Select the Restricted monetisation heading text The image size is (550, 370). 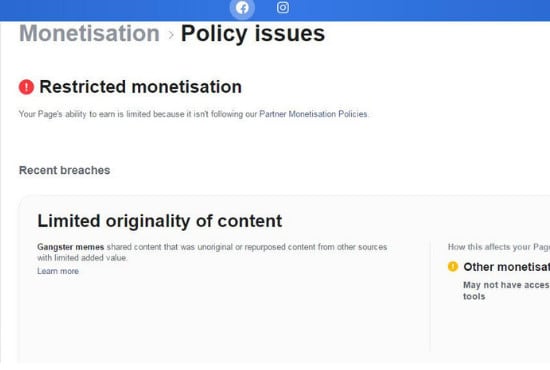[141, 87]
